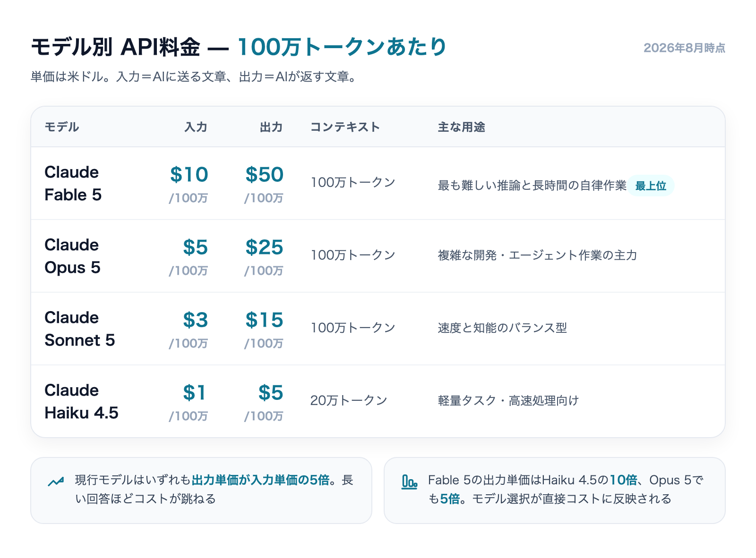Click the trending-up arrow icon in left note
Image resolution: width=756 pixels, height=558 pixels.
pos(56,482)
